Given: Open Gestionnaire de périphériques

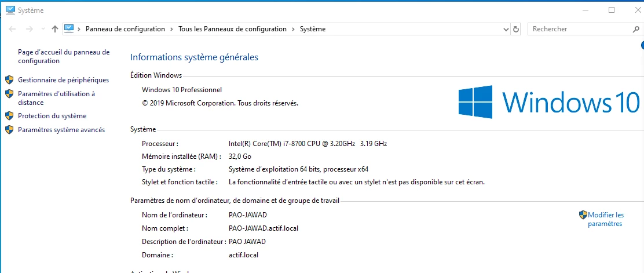Looking at the screenshot, I should pyautogui.click(x=64, y=80).
